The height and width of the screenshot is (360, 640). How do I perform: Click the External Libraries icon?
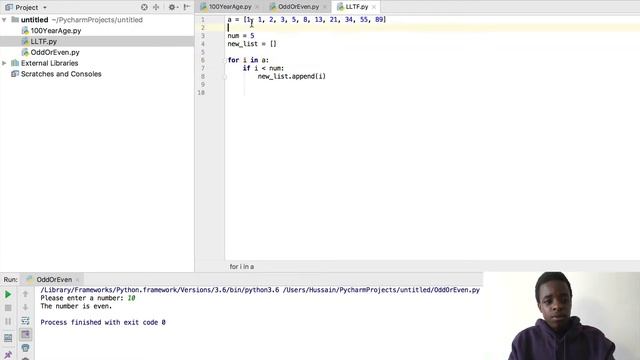[15, 63]
